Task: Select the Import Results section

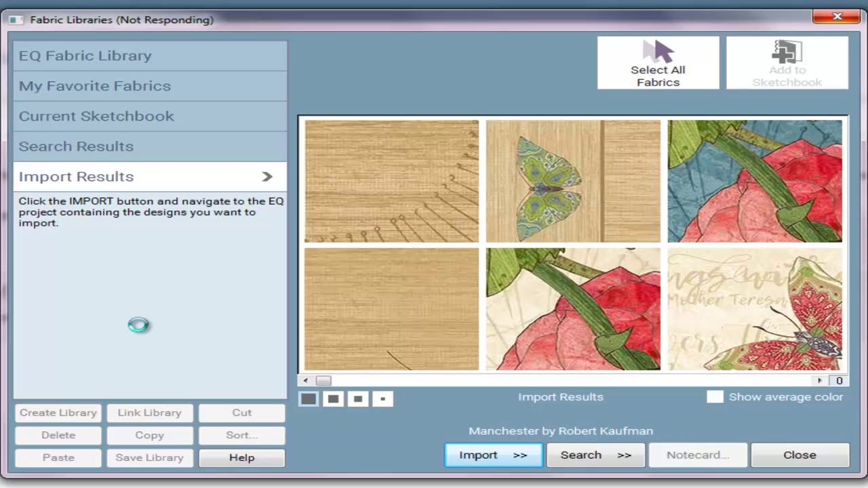Action: coord(150,176)
